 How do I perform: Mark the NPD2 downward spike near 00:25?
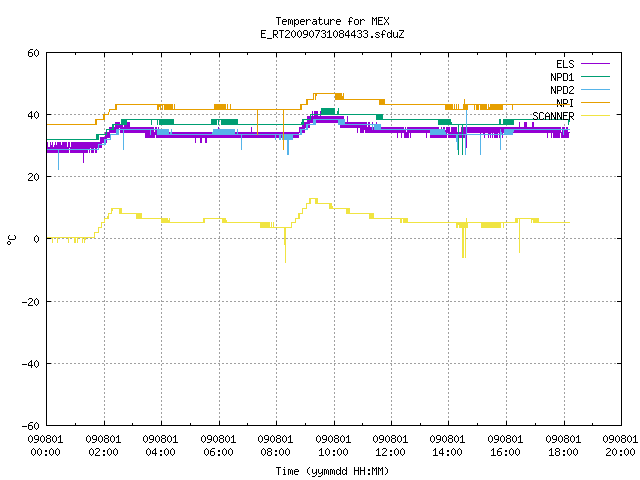pos(58,160)
